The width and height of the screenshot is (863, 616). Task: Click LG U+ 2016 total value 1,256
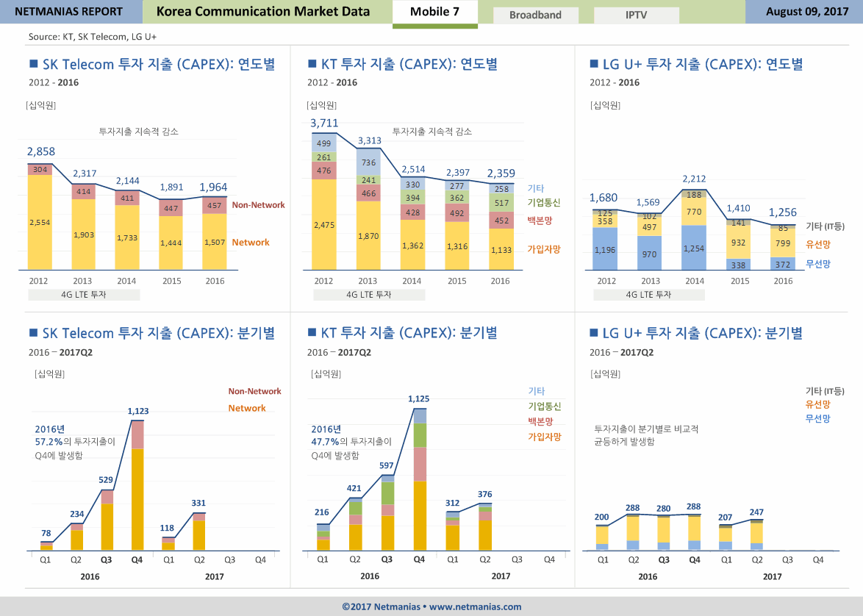[783, 212]
